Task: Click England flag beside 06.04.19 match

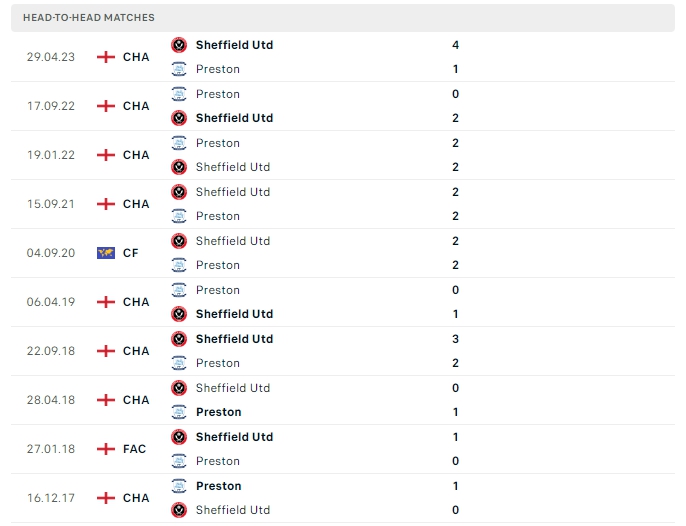Action: 106,302
